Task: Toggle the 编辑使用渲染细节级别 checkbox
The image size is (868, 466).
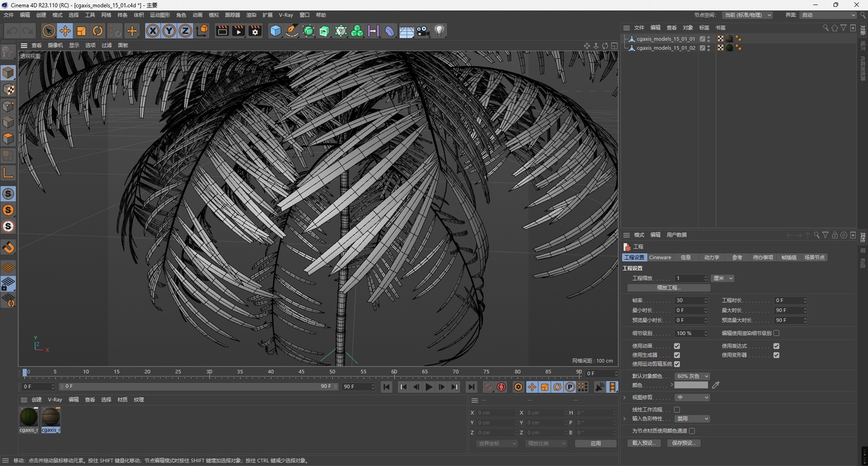Action: tap(775, 333)
